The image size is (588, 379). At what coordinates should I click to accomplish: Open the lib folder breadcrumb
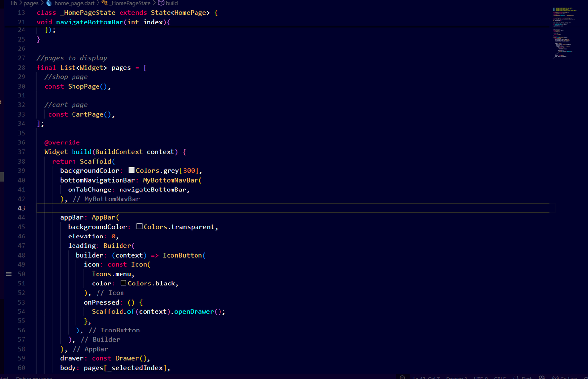tap(14, 3)
